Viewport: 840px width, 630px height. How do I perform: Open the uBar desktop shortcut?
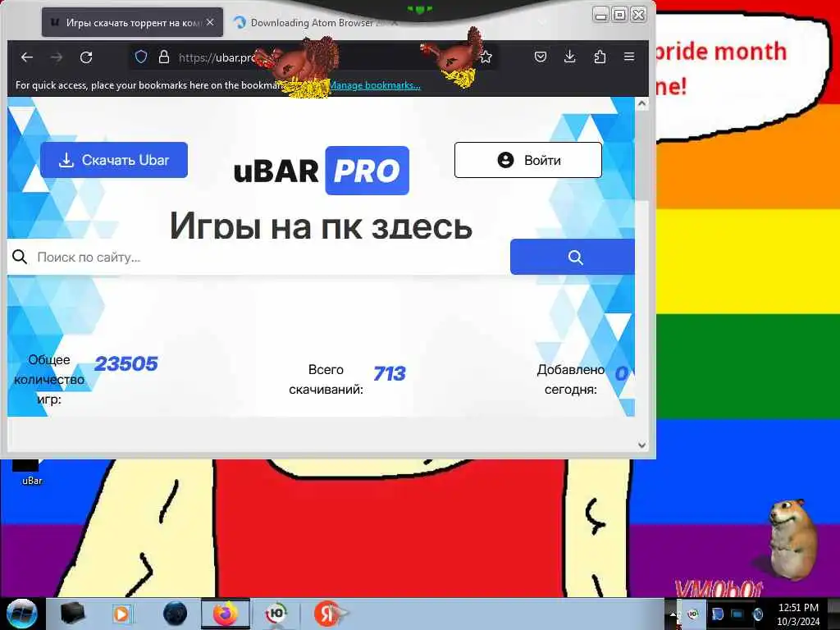(x=31, y=472)
